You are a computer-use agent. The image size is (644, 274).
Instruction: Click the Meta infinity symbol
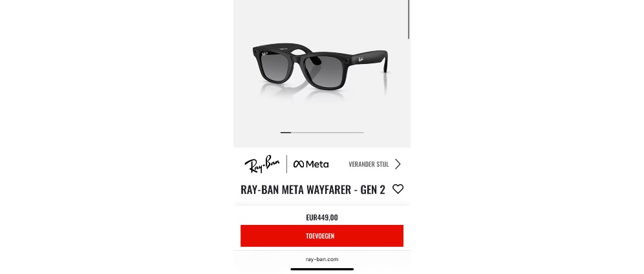[299, 164]
